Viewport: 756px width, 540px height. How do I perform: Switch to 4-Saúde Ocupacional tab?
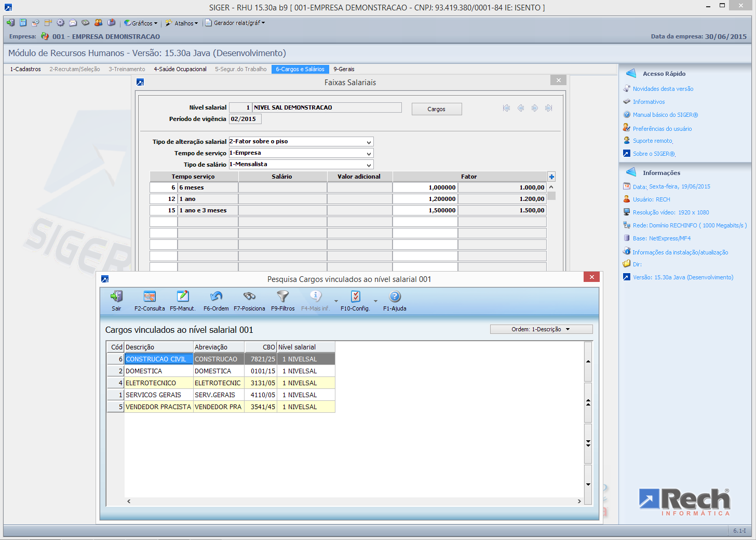(180, 69)
